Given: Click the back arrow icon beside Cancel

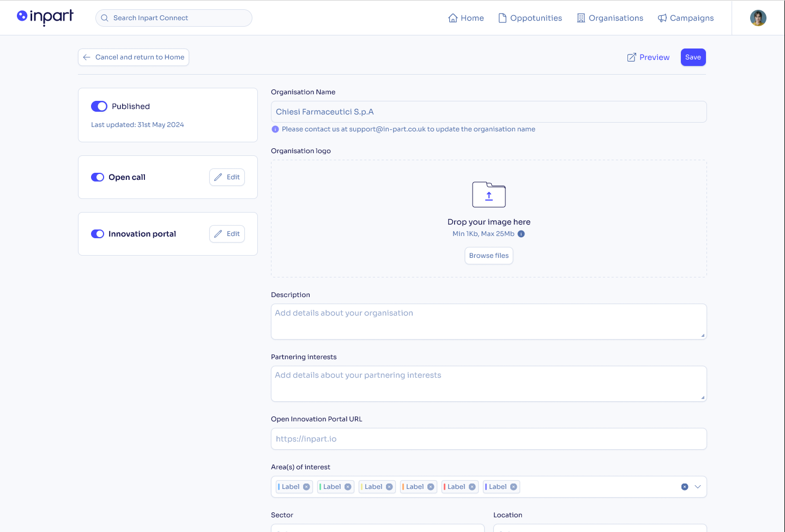Looking at the screenshot, I should tap(87, 57).
